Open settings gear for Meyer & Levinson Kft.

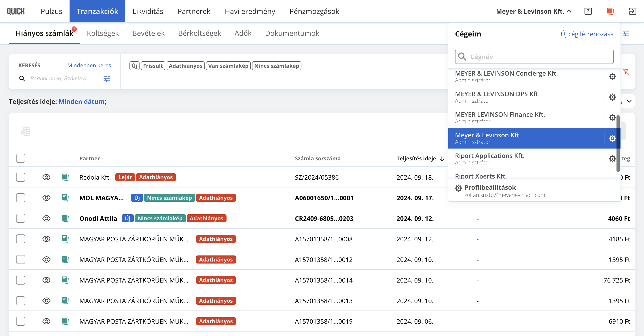tap(612, 138)
